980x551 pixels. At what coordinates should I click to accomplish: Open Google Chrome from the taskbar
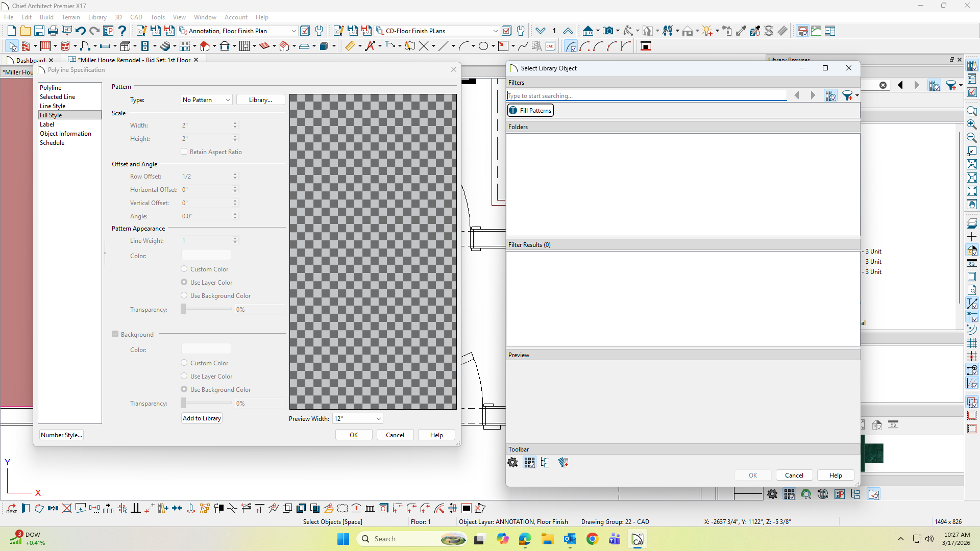[592, 539]
